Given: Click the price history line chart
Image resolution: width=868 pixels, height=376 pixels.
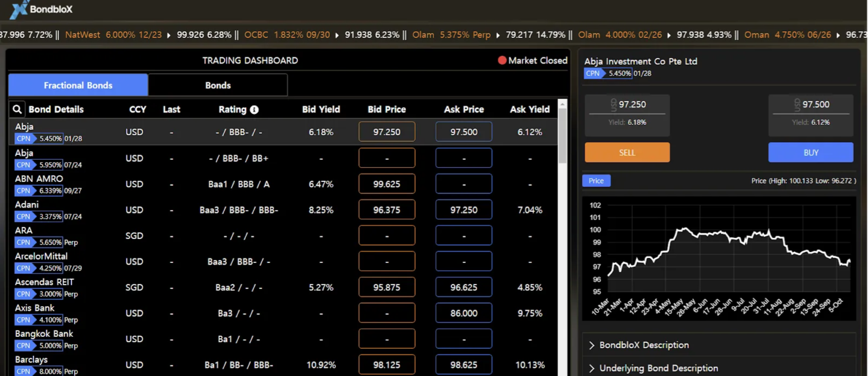Looking at the screenshot, I should [x=719, y=259].
